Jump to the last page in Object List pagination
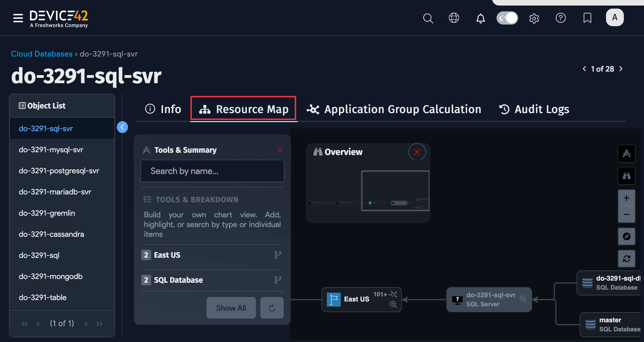This screenshot has height=342, width=644. (x=99, y=323)
